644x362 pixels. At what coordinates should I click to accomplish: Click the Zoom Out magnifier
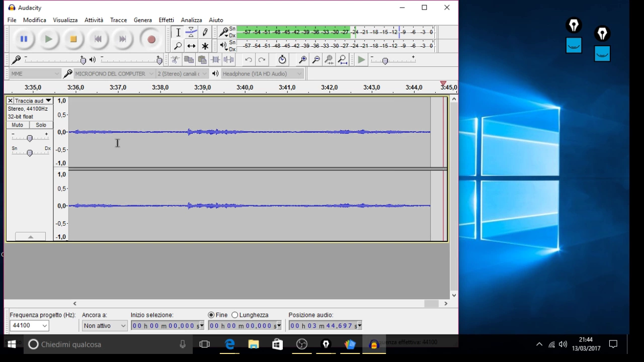point(316,60)
